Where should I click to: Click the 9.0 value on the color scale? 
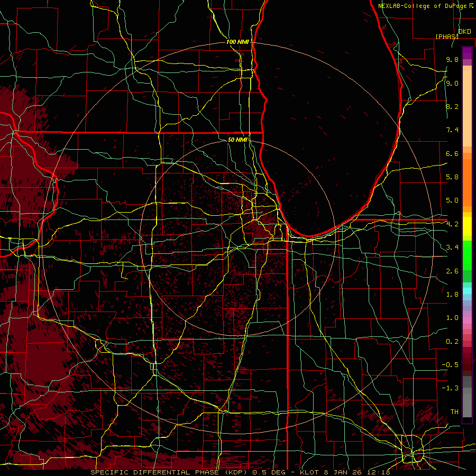452,83
